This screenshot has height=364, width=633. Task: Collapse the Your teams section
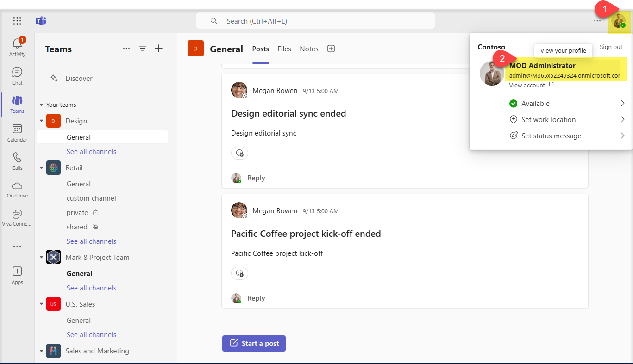pos(41,105)
